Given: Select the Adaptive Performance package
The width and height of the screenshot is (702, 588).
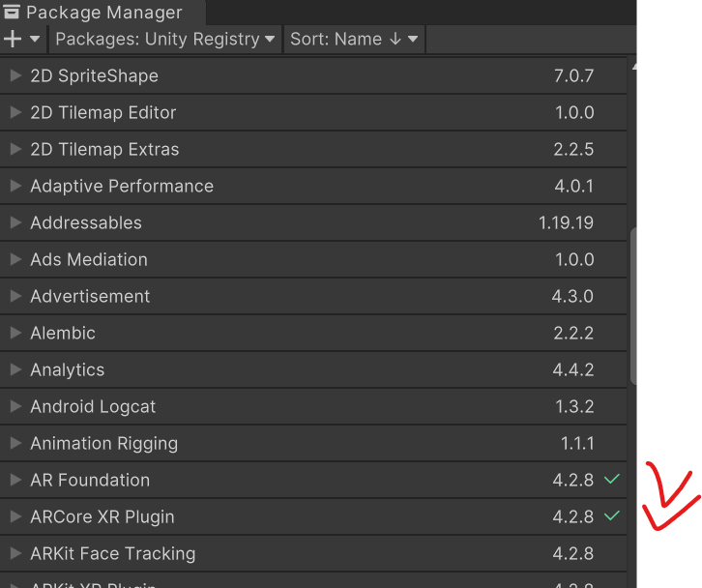Looking at the screenshot, I should tap(313, 186).
